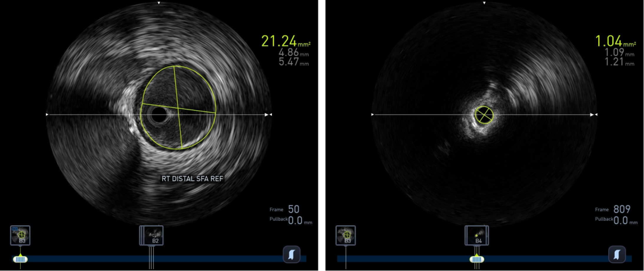Click the Frame 50 counter value
This screenshot has width=644, height=271.
pyautogui.click(x=294, y=209)
